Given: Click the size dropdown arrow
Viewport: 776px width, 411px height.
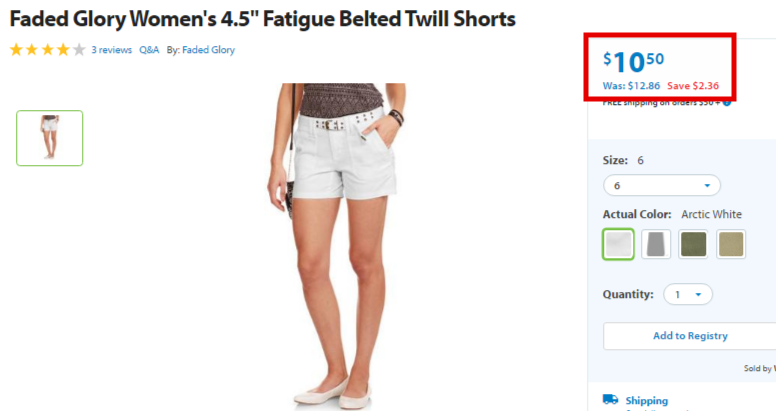Looking at the screenshot, I should [x=707, y=186].
